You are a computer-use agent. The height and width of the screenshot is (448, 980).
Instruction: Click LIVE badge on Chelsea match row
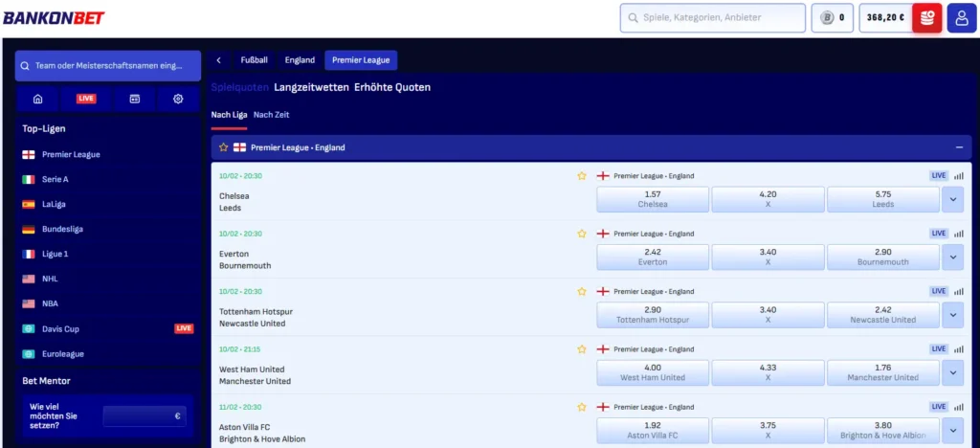tap(939, 175)
